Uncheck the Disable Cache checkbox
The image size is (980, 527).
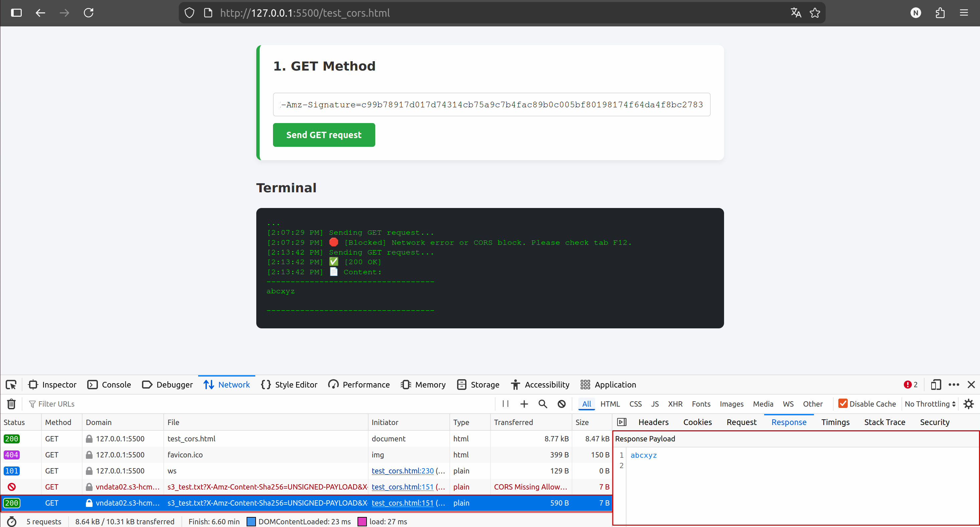(843, 404)
